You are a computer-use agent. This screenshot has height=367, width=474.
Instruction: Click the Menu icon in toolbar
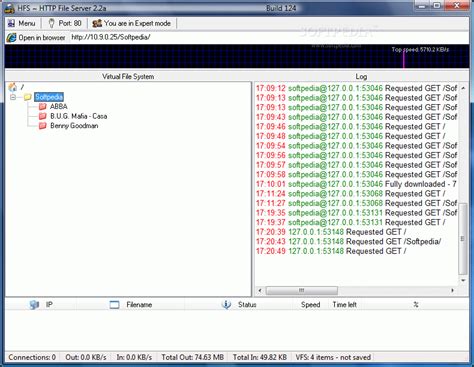(12, 23)
